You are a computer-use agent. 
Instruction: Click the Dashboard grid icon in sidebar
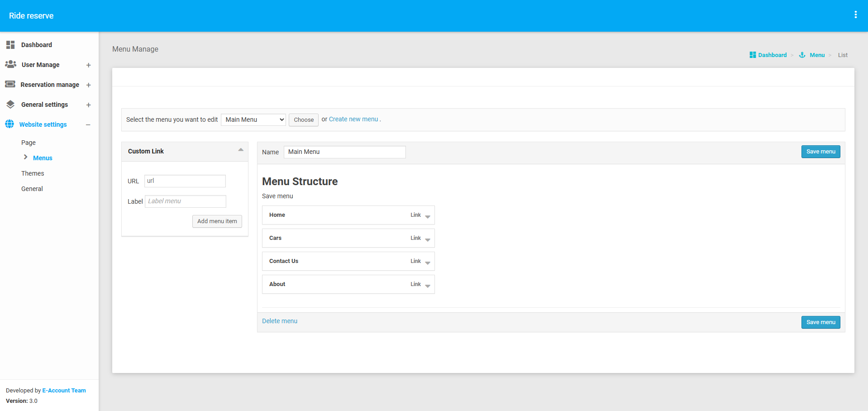10,45
